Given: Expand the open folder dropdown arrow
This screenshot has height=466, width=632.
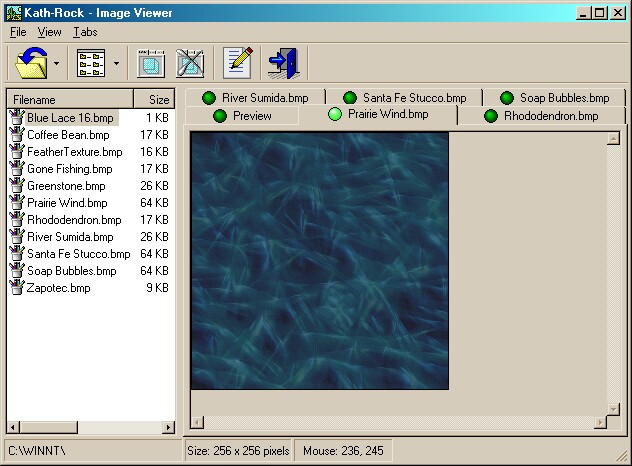Looking at the screenshot, I should pos(56,63).
